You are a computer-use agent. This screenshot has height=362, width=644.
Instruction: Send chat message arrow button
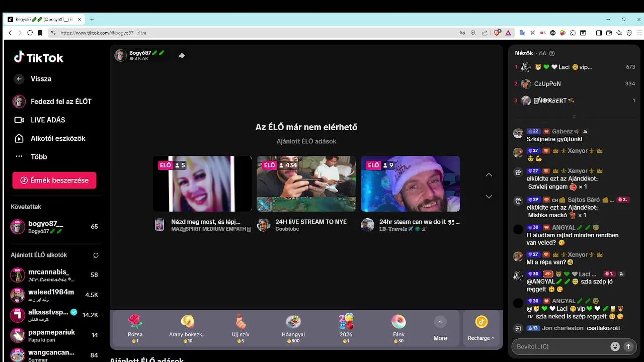[x=628, y=346]
